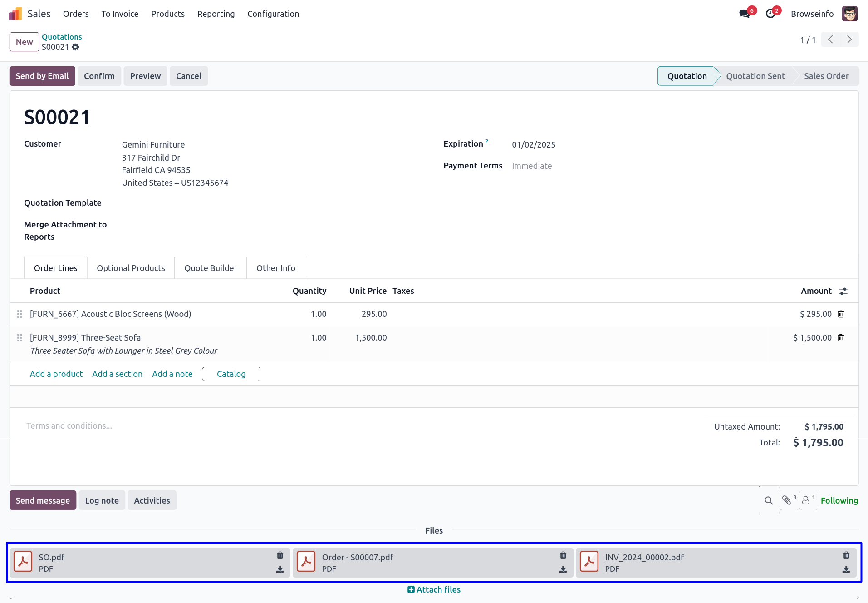Delete the Order - S00007.pdf attachment
The width and height of the screenshot is (868, 603).
(563, 555)
